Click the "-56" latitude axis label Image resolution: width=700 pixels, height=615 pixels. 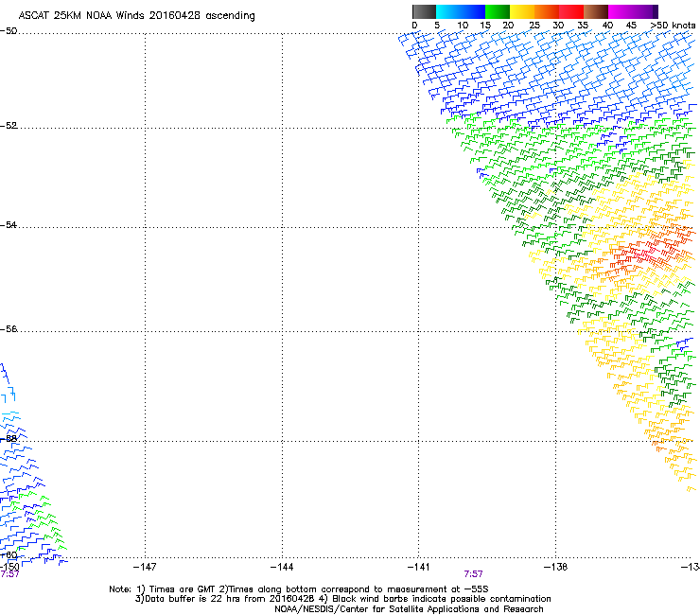(x=9, y=328)
